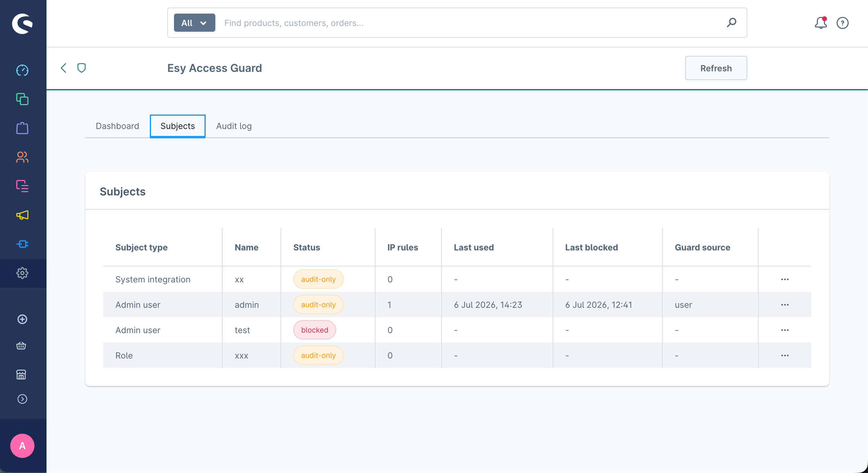Open actions menu for admin user row

[785, 304]
